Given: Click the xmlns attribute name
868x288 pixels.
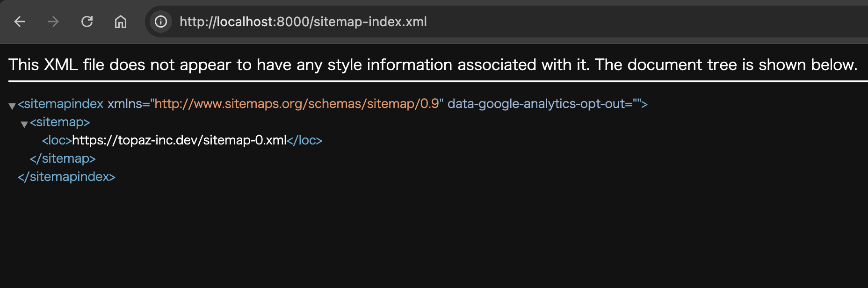Looking at the screenshot, I should [125, 104].
